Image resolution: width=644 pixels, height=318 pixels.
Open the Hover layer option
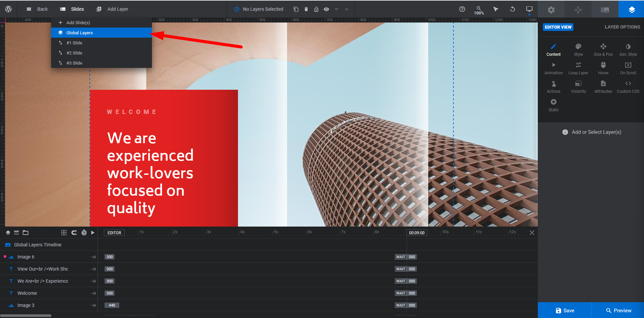[603, 68]
